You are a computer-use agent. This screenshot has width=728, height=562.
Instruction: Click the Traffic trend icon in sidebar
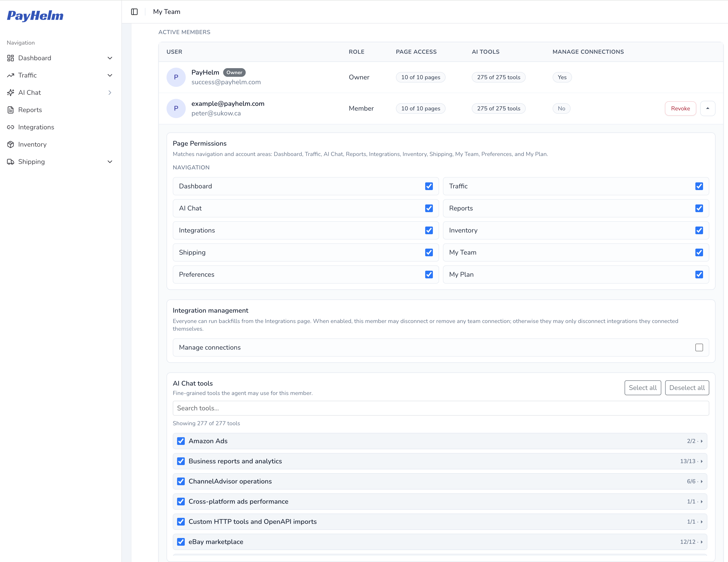click(11, 75)
